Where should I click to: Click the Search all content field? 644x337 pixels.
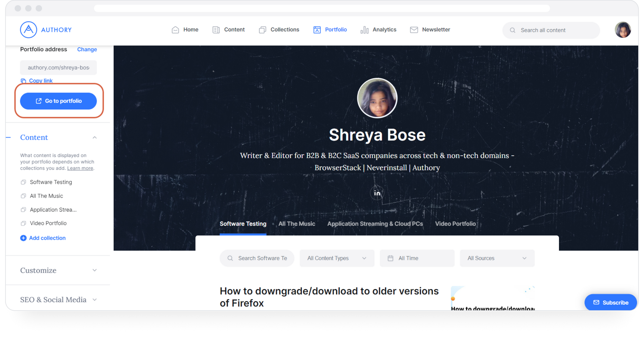[551, 30]
